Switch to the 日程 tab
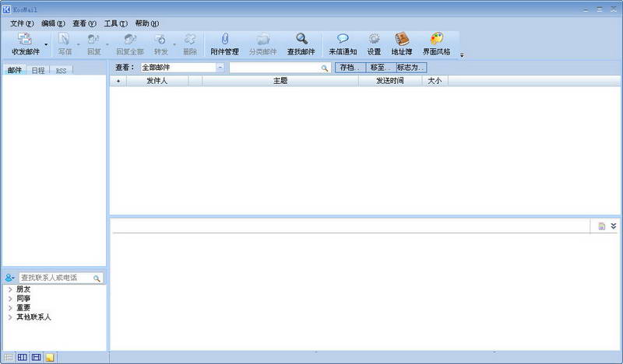Screen dimensions: 623x364 coord(38,70)
